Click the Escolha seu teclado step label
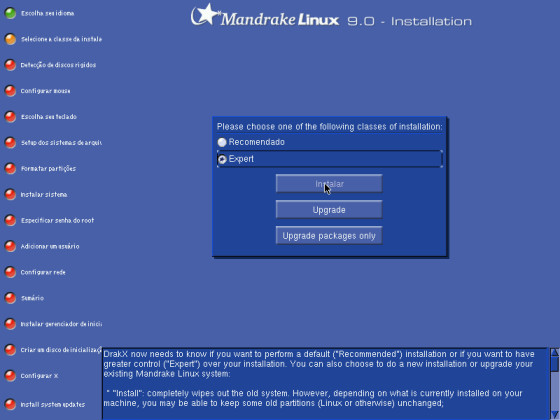Viewport: 560px width, 420px height. (49, 117)
